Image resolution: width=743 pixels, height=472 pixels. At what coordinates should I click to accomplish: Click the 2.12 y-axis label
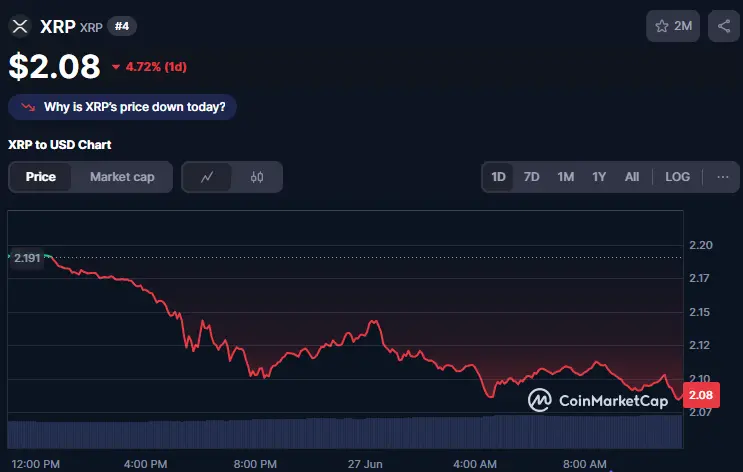tap(699, 345)
